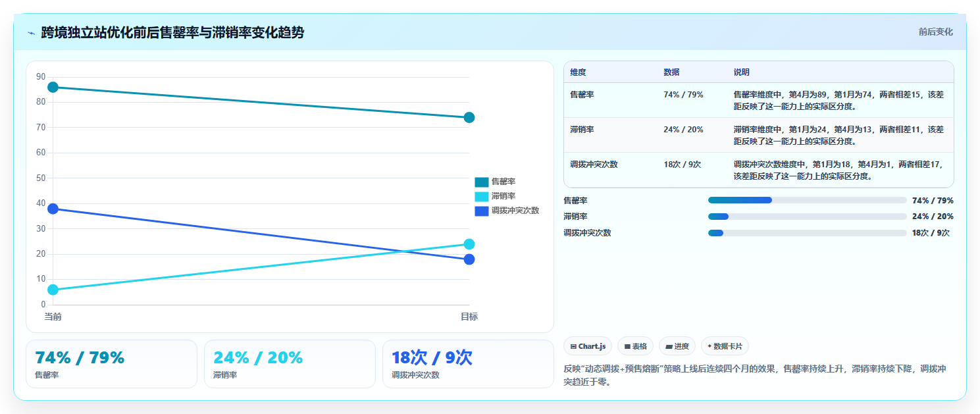Click 74% / 79% in the table

(683, 95)
